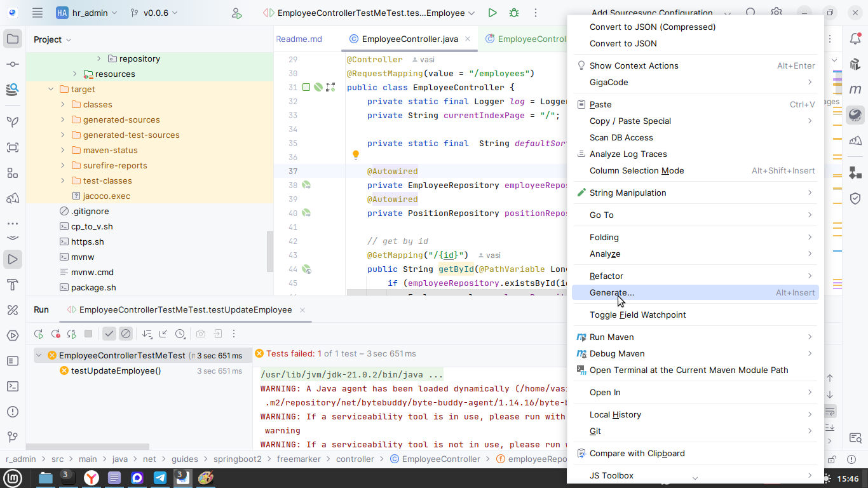
Task: Expand the surefire-reports folder
Action: pos(63,165)
